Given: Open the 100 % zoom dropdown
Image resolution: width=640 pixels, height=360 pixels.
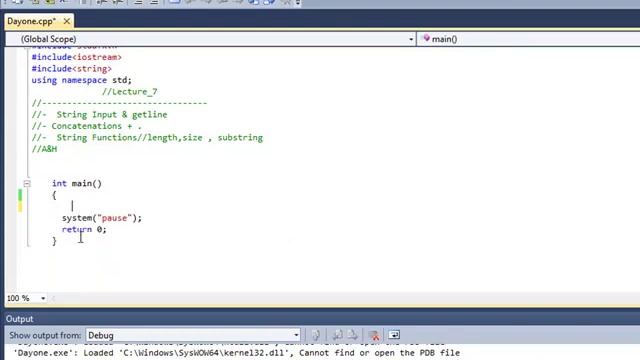Looking at the screenshot, I should tap(43, 298).
